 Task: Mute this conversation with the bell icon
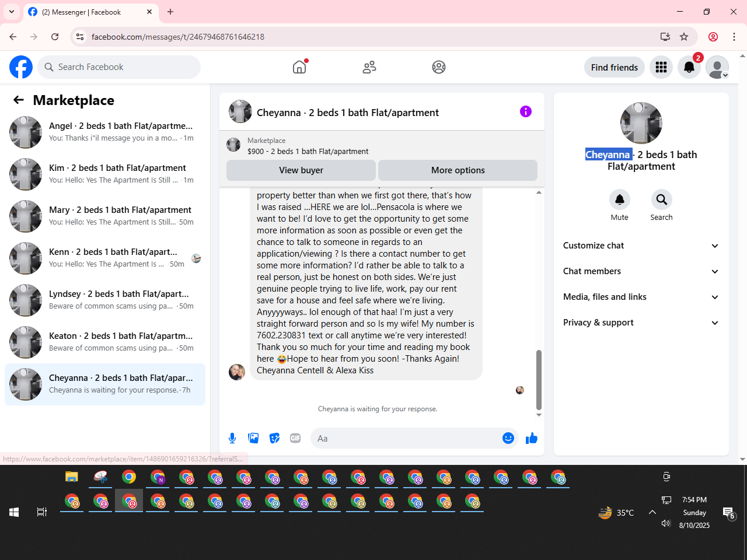620,199
